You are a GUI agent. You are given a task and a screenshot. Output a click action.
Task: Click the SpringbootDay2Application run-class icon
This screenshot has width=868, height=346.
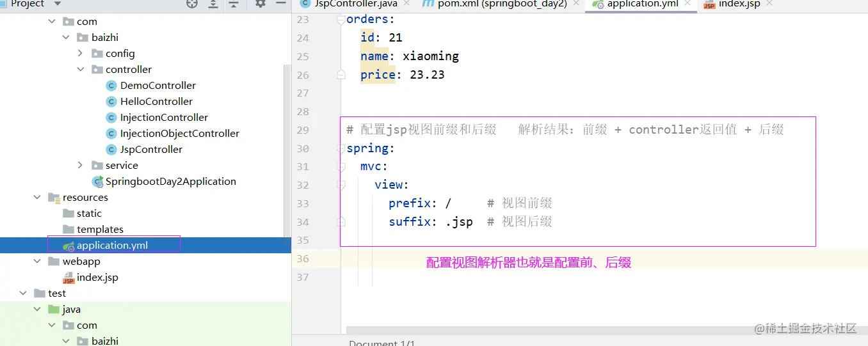(x=97, y=182)
